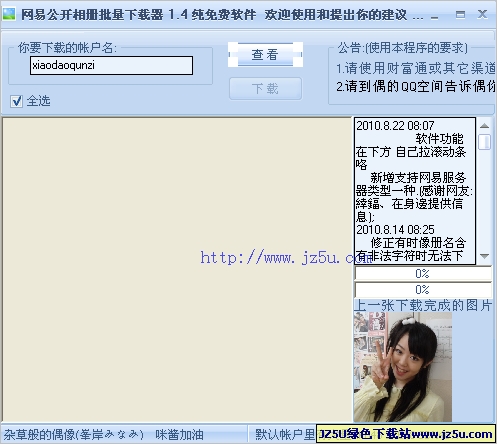Click changelog entry 2010.8.22 08:07

click(395, 126)
